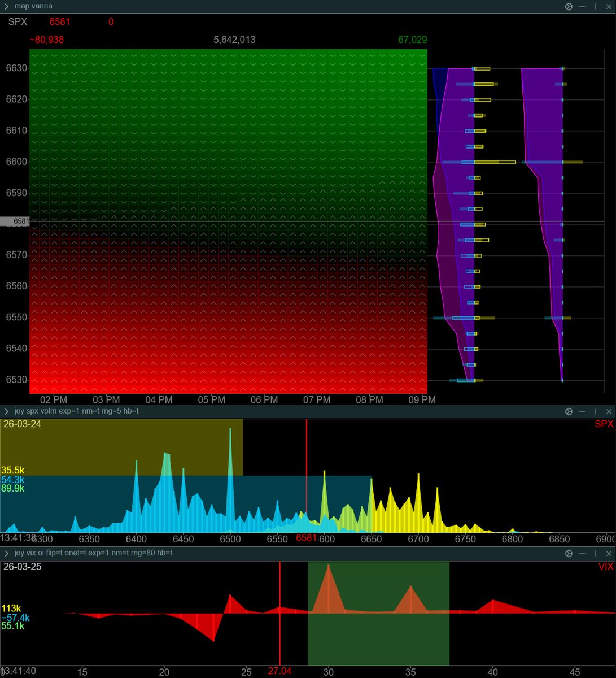This screenshot has width=616, height=678.
Task: Click the red 6581 spot marker on volume axis
Action: click(x=307, y=538)
